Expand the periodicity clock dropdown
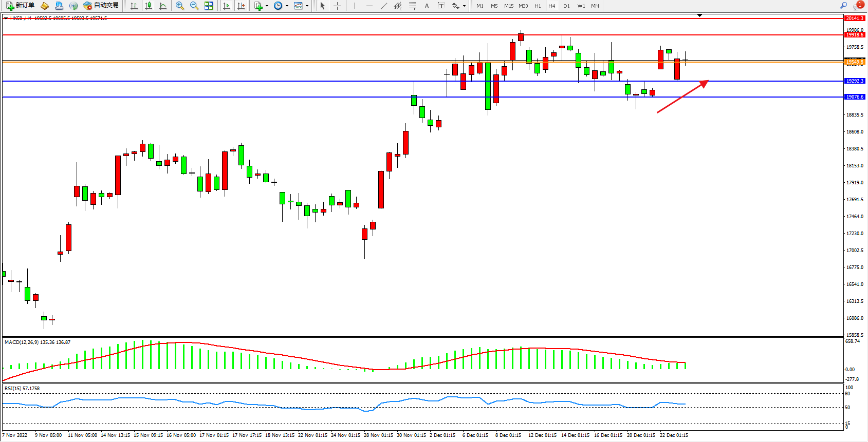The height and width of the screenshot is (442, 868). pyautogui.click(x=286, y=6)
